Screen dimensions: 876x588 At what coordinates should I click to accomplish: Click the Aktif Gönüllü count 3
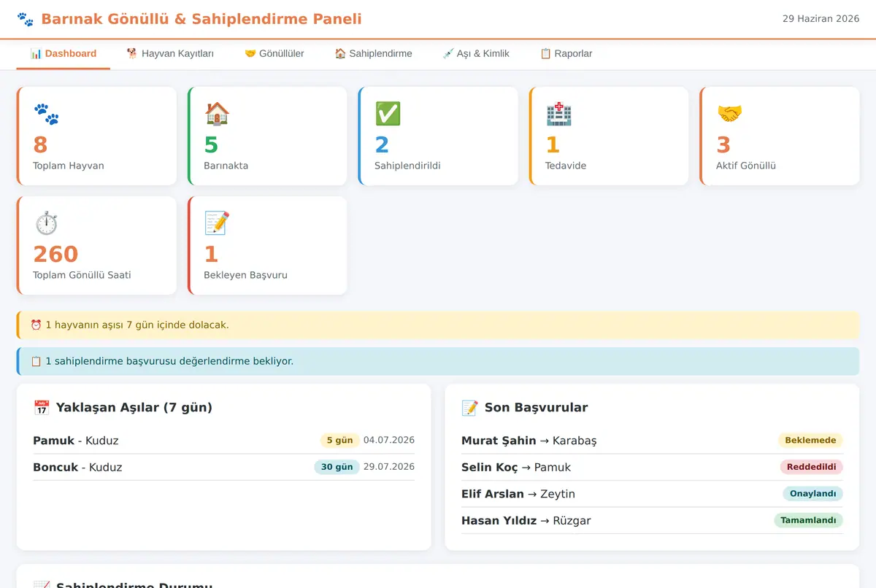(x=723, y=144)
